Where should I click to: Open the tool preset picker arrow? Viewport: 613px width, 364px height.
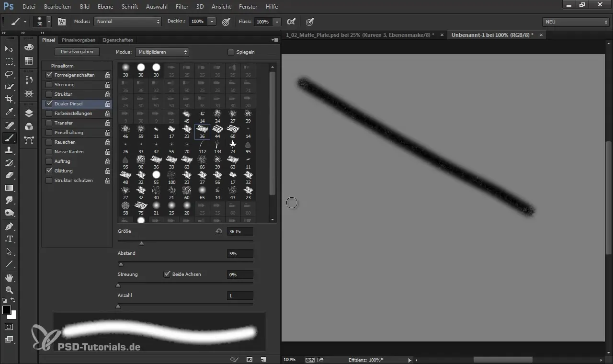(25, 22)
